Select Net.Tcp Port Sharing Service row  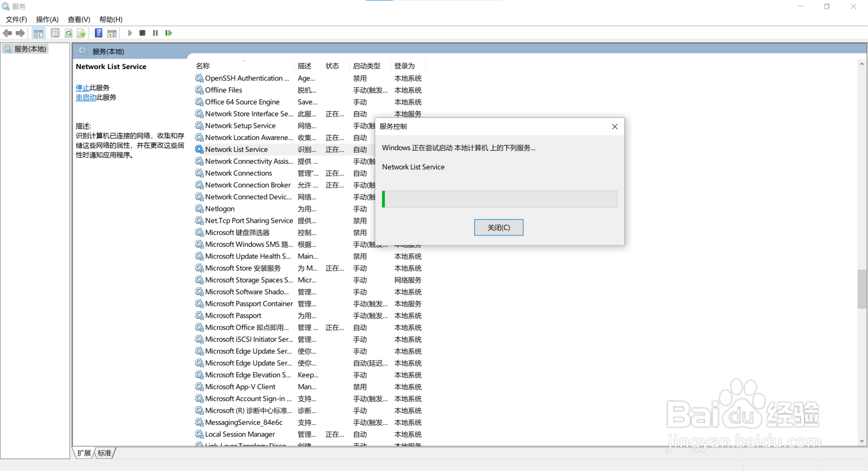pos(285,221)
